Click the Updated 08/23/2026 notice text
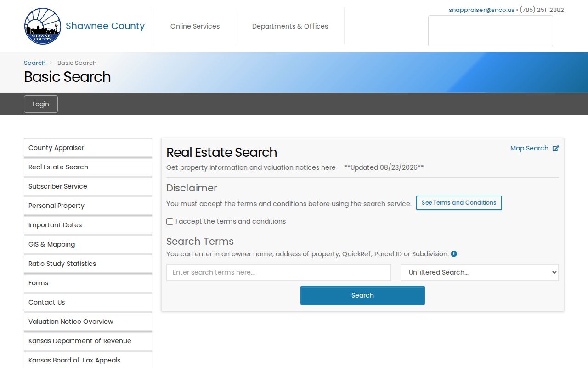 [x=384, y=167]
